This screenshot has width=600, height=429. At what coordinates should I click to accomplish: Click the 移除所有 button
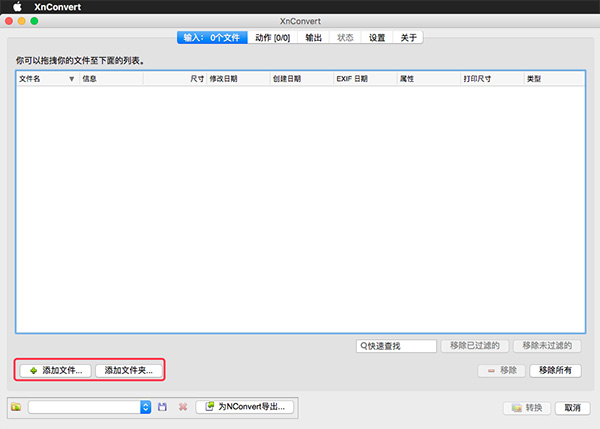pos(555,370)
